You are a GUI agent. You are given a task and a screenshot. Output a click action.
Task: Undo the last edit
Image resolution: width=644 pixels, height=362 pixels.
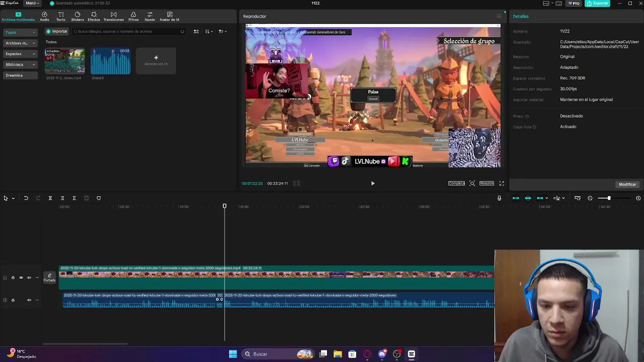(x=26, y=198)
